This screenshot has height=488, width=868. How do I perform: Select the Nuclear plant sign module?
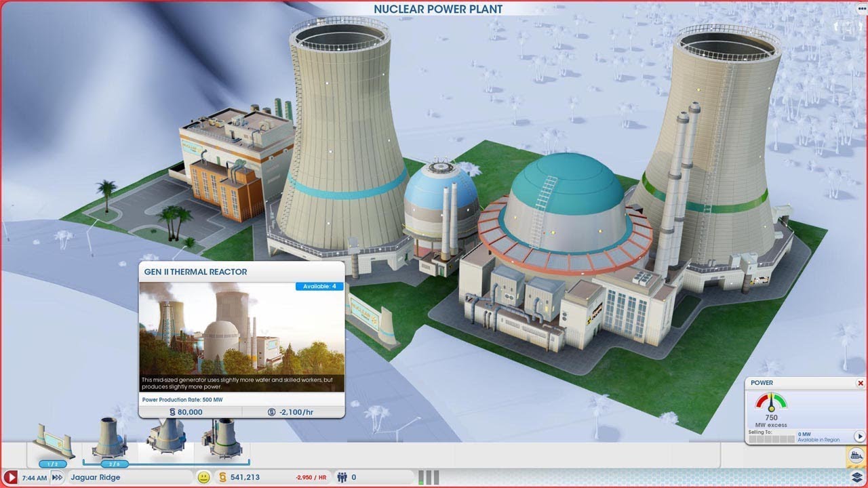pos(54,441)
